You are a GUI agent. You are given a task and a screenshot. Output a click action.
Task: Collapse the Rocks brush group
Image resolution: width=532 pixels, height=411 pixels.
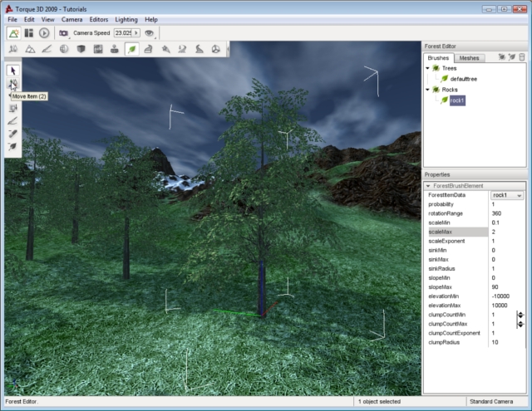pos(427,89)
